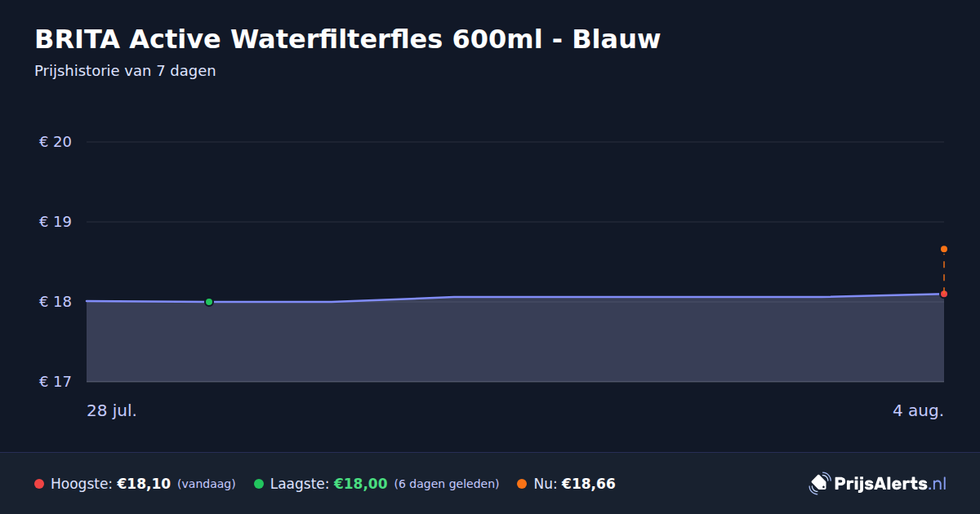
Task: Click the green lowest-price marker on chart
Action: [209, 302]
